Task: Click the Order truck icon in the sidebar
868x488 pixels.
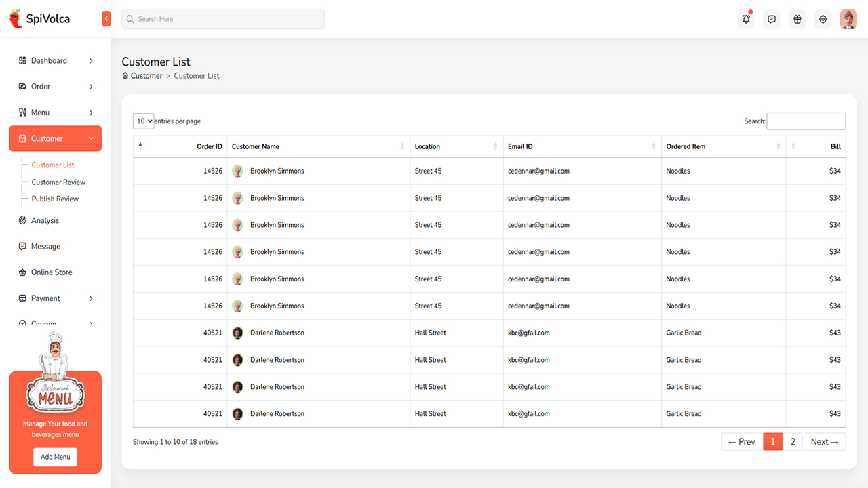Action: (x=22, y=86)
